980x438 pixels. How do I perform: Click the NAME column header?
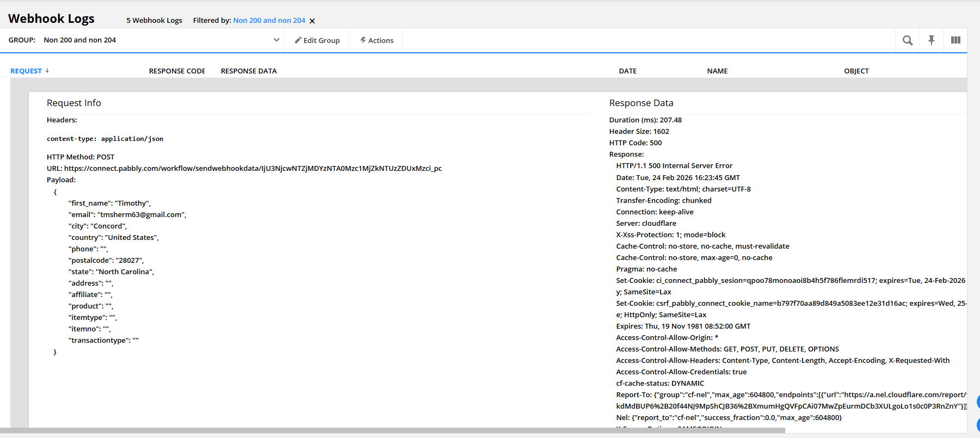(717, 71)
